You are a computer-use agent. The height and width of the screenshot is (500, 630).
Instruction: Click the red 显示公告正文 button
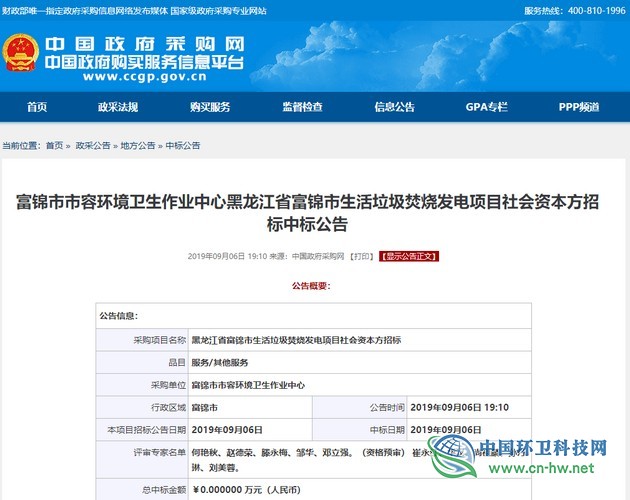(408, 256)
